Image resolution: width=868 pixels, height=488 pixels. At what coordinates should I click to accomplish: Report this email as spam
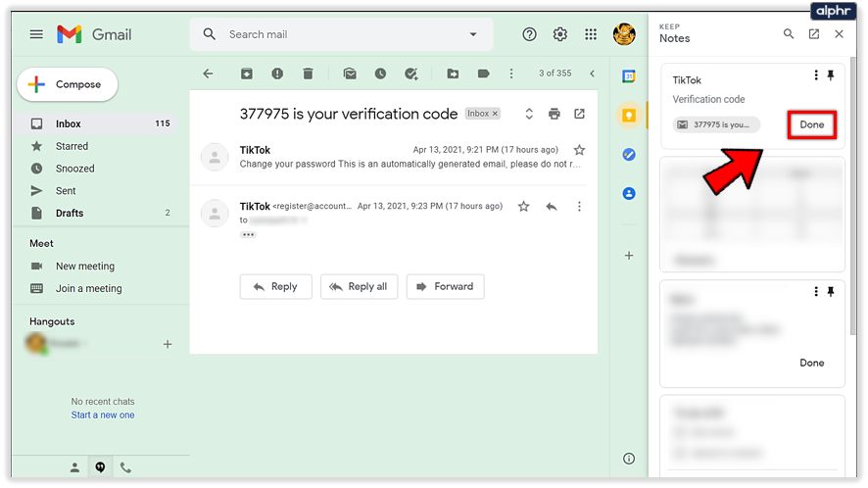[x=277, y=73]
